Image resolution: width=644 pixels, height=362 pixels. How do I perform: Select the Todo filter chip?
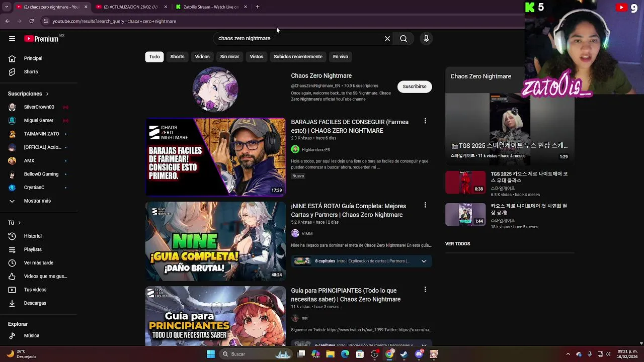click(x=154, y=57)
